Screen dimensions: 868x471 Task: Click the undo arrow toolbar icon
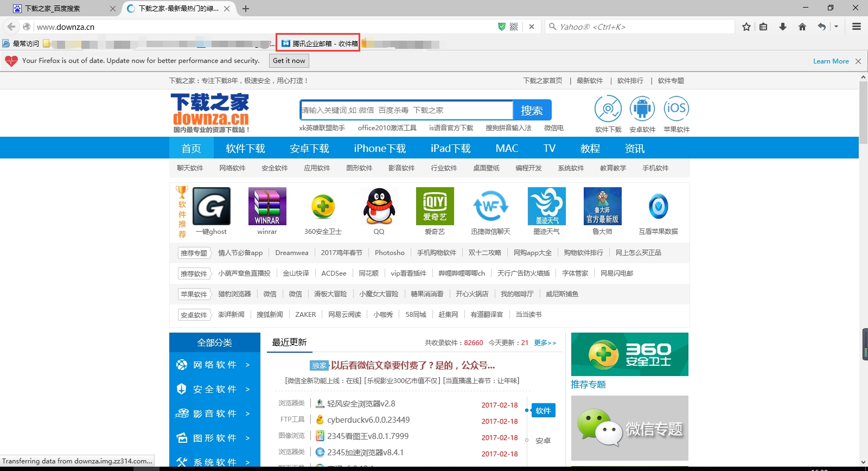click(x=822, y=27)
